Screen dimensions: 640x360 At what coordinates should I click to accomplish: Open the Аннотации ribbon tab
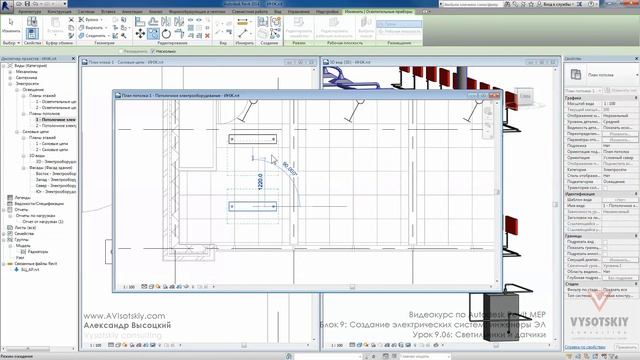pos(132,12)
